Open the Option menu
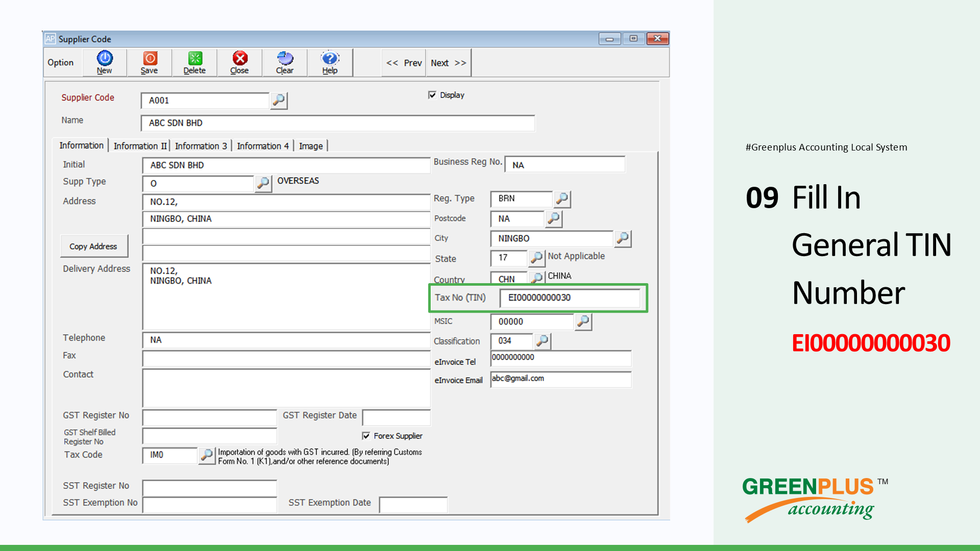Viewport: 980px width, 551px height. [61, 62]
